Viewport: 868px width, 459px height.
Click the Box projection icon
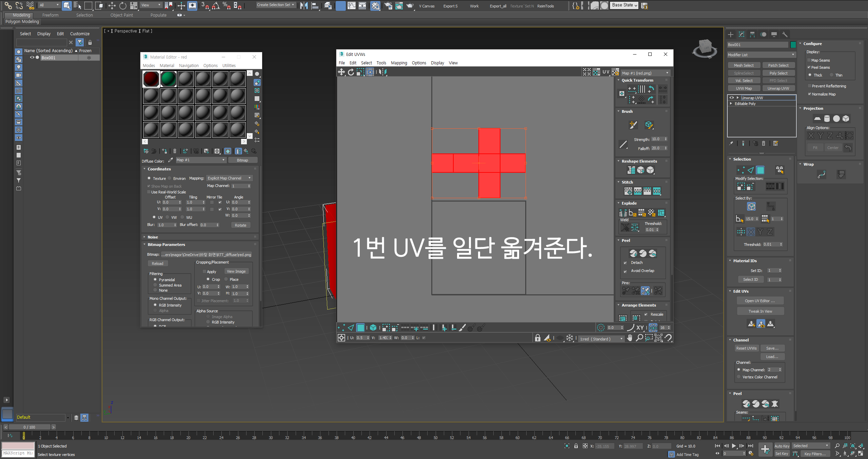[x=846, y=119]
